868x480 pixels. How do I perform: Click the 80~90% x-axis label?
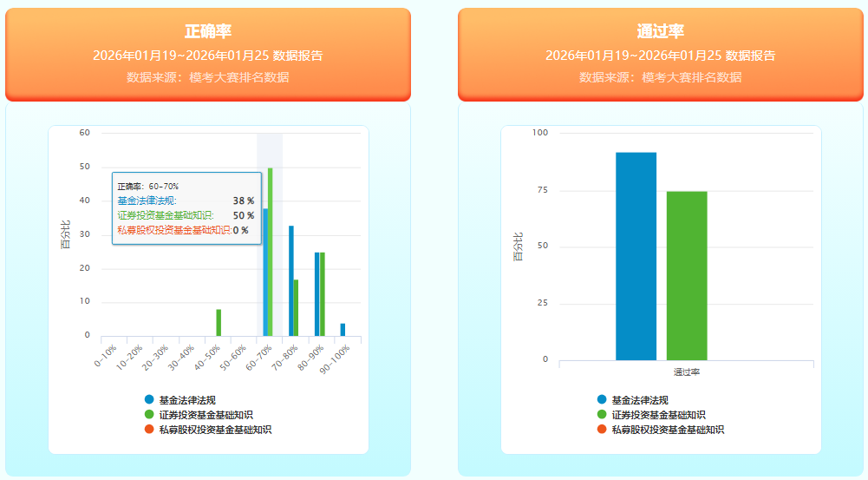(310, 358)
